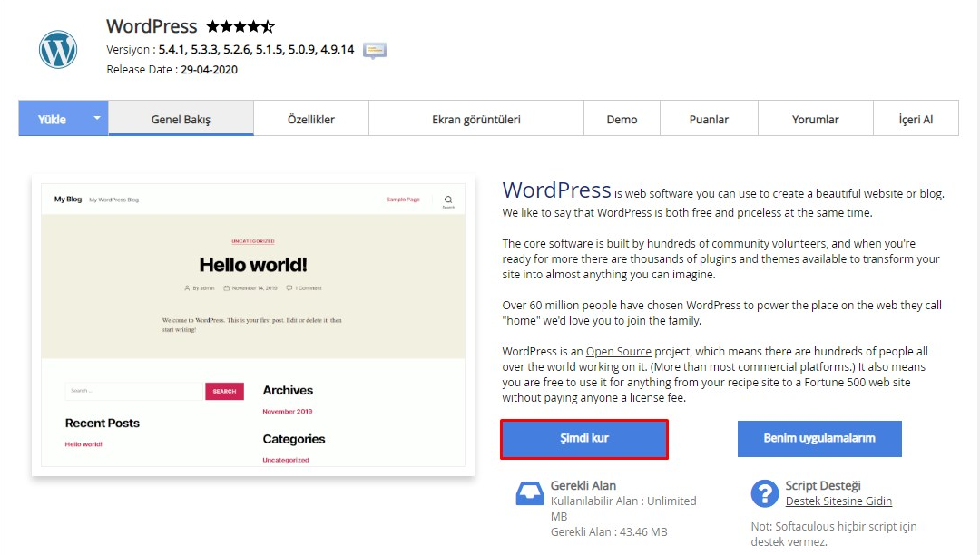Click the Script Desteği question mark icon
This screenshot has width=980, height=555.
(x=764, y=493)
